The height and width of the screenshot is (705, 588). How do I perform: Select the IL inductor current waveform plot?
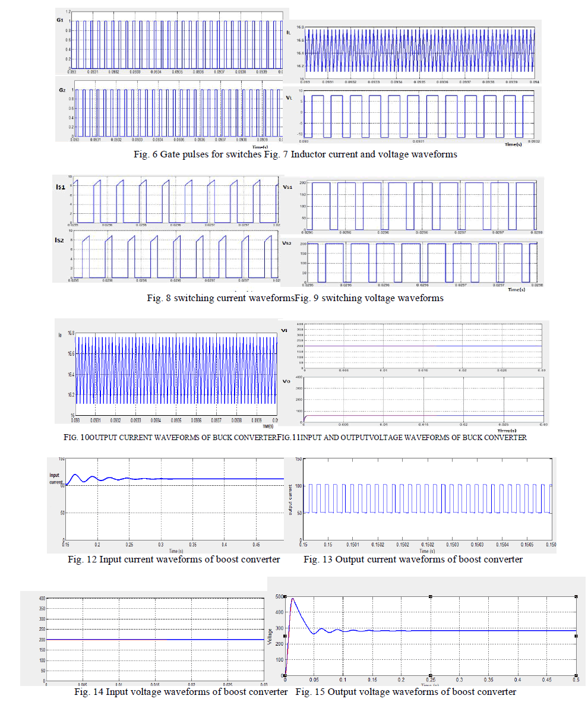(419, 53)
